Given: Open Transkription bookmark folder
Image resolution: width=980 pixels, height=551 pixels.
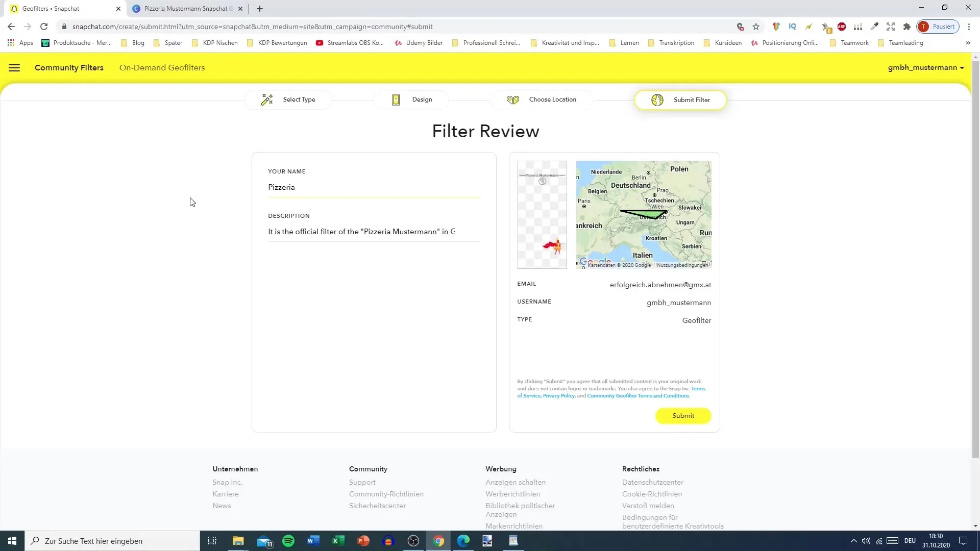Looking at the screenshot, I should (671, 43).
